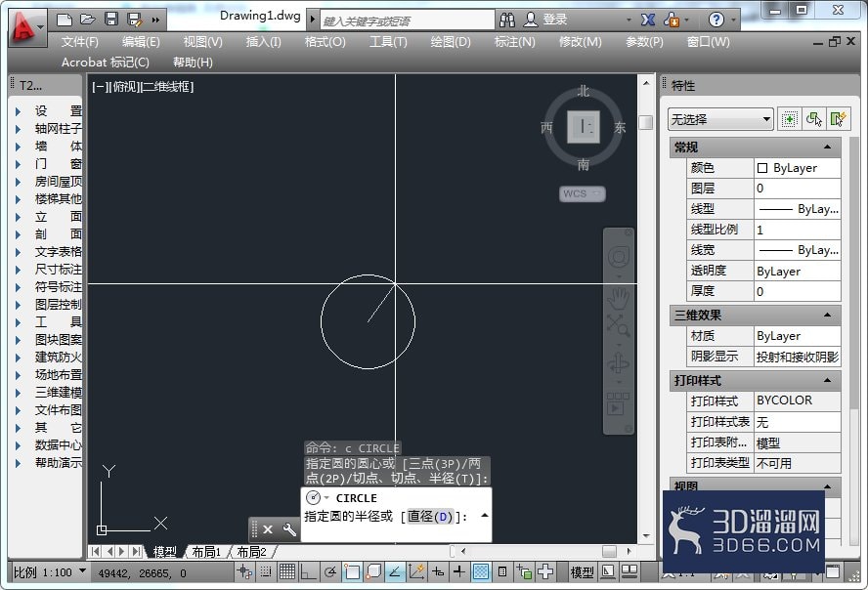
Task: Collapse the 三维效果 properties section
Action: click(x=827, y=316)
